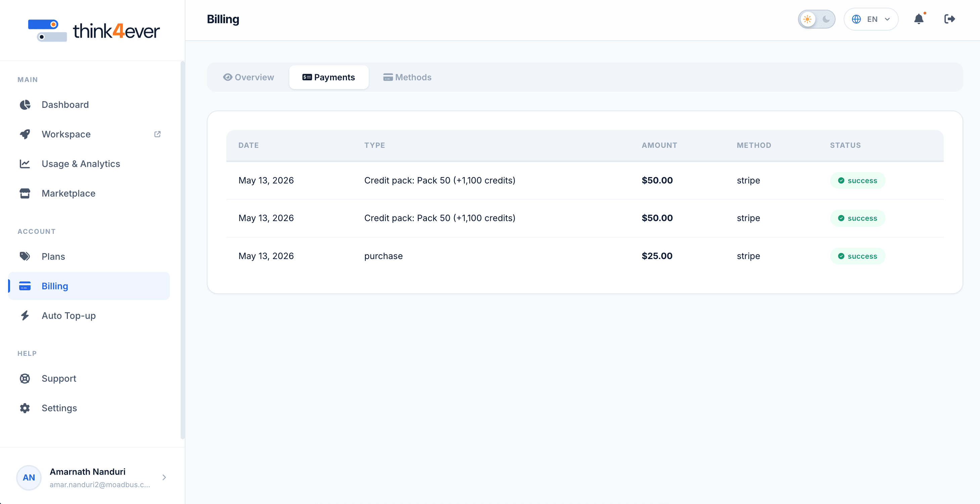Image resolution: width=980 pixels, height=504 pixels.
Task: Click the logout icon
Action: coord(949,19)
